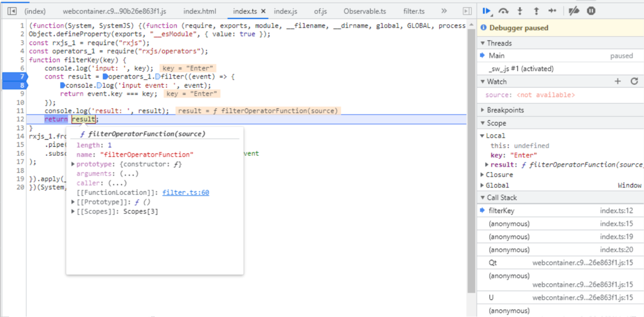Expand the Global scope

pyautogui.click(x=482, y=185)
